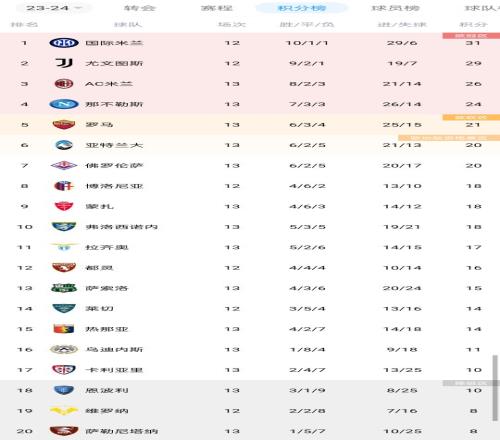The width and height of the screenshot is (500, 440).
Task: Open the 23-24 season dropdown
Action: point(54,8)
